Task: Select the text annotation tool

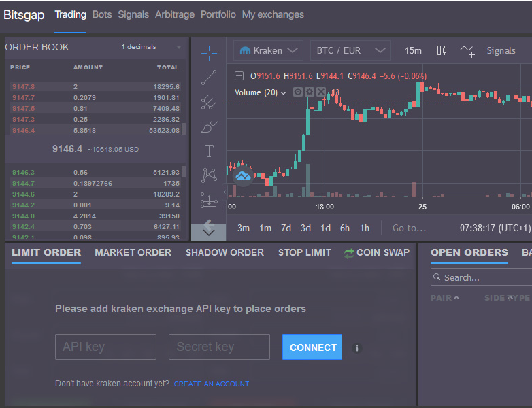Action: tap(209, 151)
